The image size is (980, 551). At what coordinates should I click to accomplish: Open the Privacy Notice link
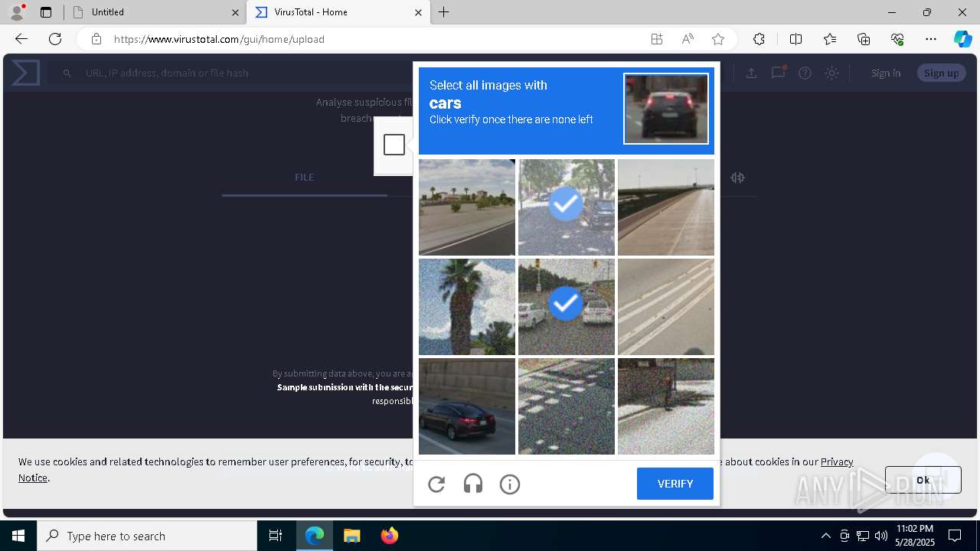tap(837, 461)
